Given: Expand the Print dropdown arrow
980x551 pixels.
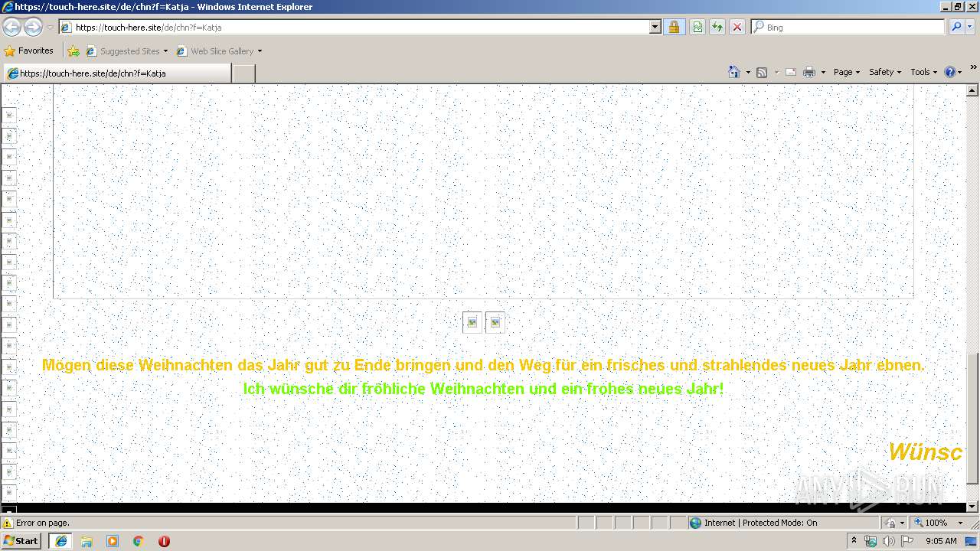Looking at the screenshot, I should click(824, 72).
